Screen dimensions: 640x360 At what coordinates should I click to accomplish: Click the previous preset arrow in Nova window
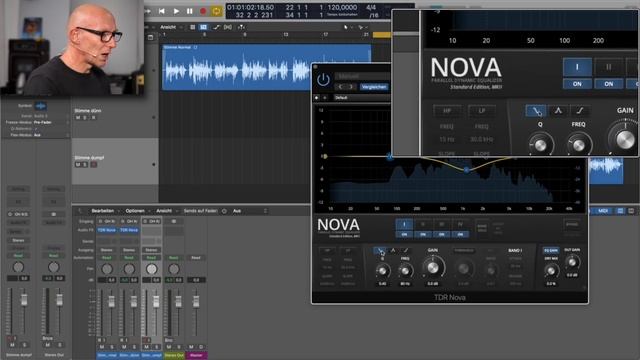[340, 87]
